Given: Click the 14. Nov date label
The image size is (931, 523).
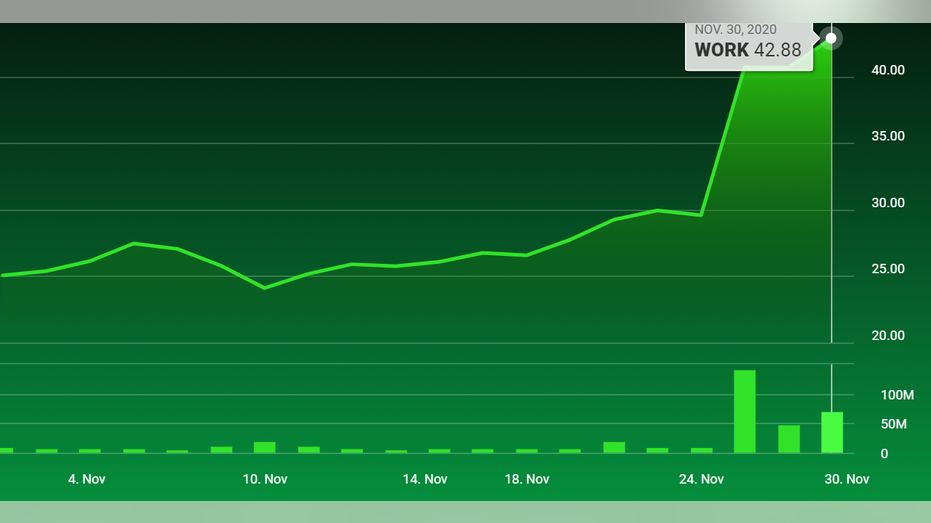Looking at the screenshot, I should coord(425,479).
